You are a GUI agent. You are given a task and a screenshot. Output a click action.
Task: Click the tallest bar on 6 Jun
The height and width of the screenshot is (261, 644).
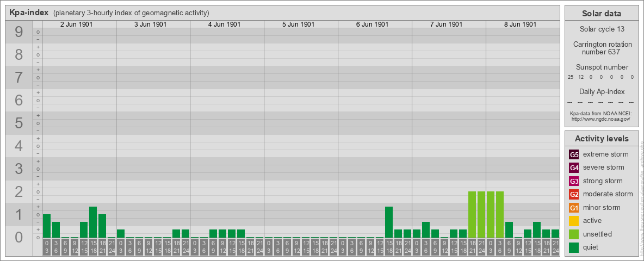coord(389,222)
